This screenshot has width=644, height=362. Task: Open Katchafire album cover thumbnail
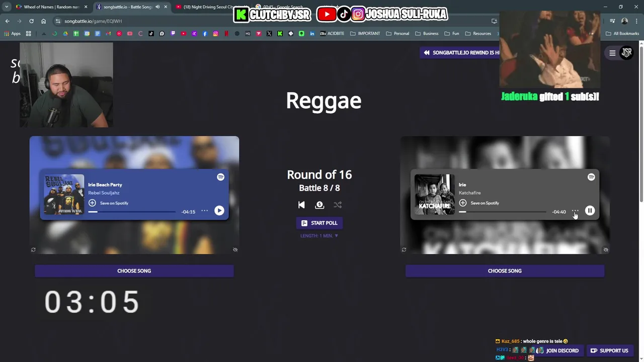click(x=435, y=195)
